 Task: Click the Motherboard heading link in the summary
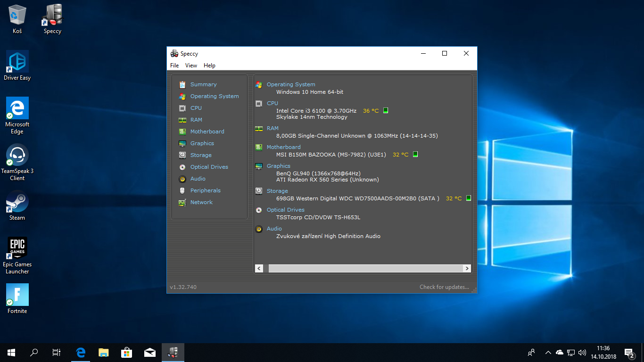click(x=283, y=147)
